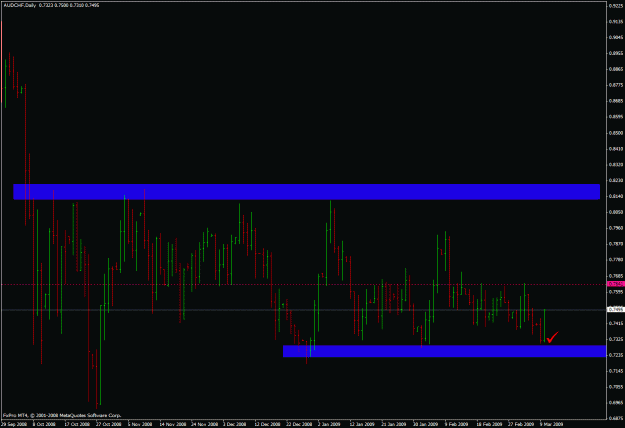Click the 0.8500 price axis label

click(616, 133)
